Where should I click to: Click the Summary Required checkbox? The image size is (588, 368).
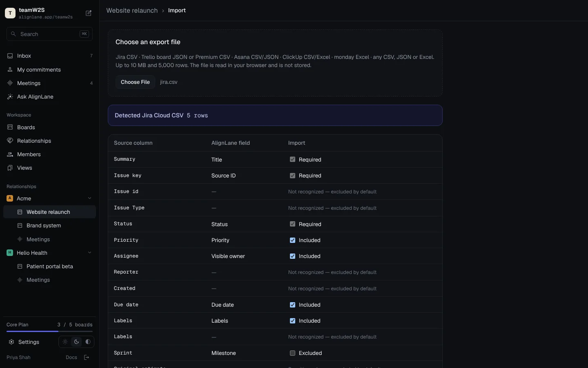pos(292,159)
